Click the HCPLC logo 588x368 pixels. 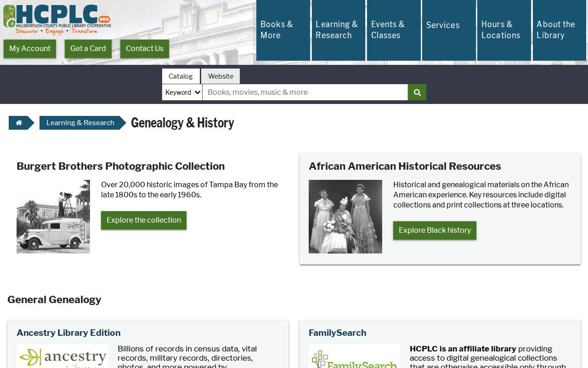[57, 19]
